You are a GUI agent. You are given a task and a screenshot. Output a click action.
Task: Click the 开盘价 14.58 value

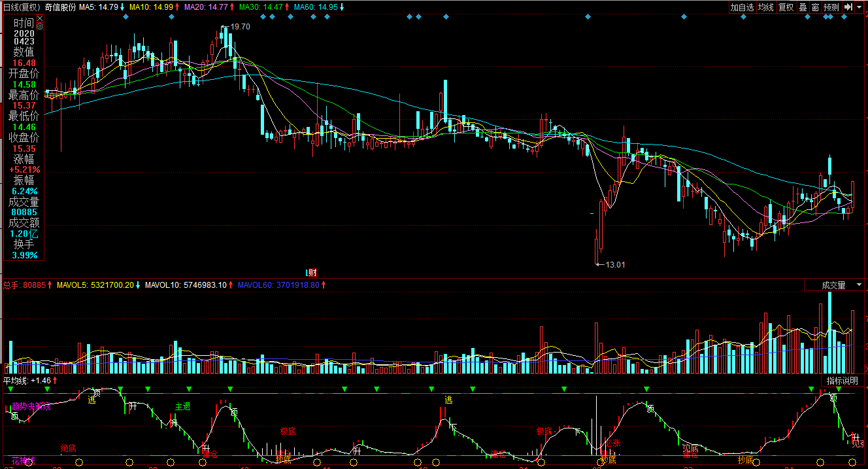[24, 85]
